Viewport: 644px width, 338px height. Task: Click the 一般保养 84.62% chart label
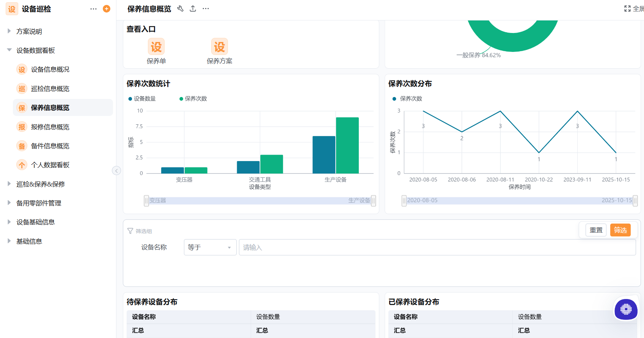[479, 55]
